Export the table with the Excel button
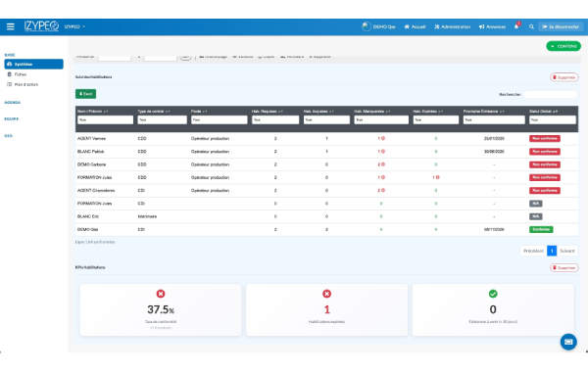 pyautogui.click(x=85, y=94)
